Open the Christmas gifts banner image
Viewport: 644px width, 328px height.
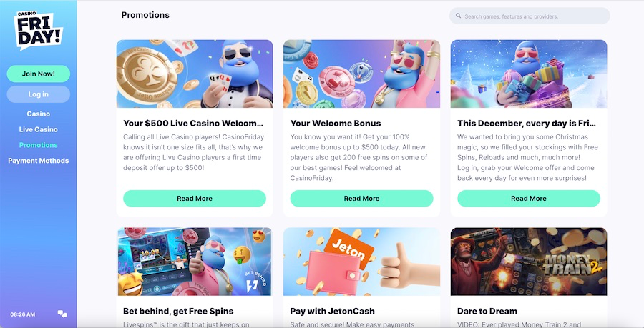click(x=529, y=74)
